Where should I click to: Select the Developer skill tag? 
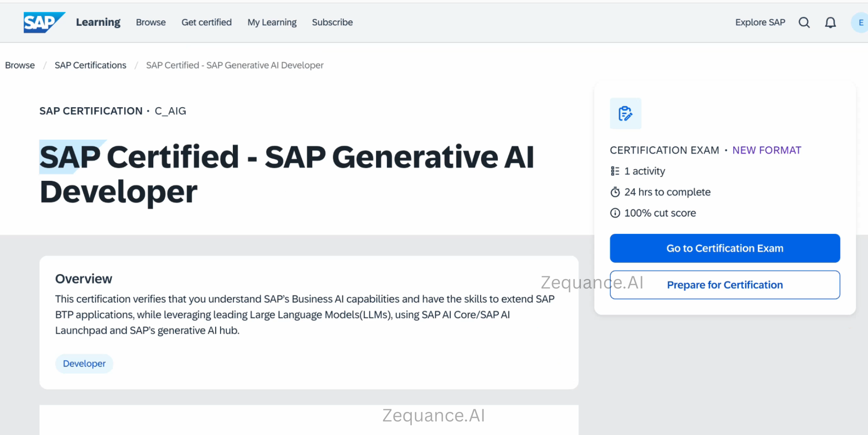pos(84,363)
